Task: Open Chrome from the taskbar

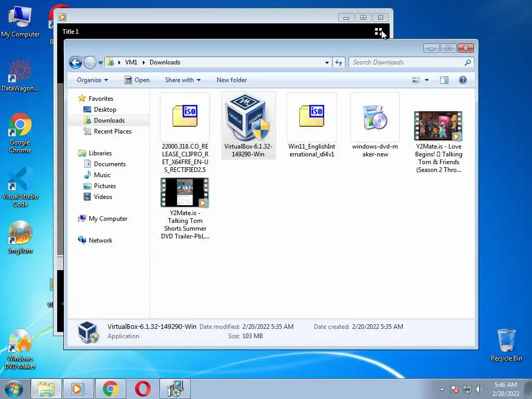Action: 111,389
